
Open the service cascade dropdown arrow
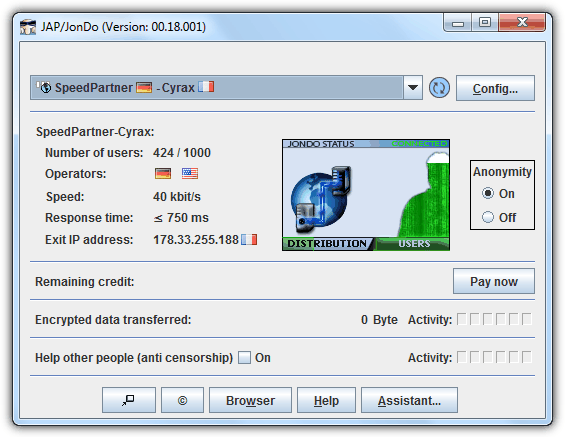click(413, 88)
